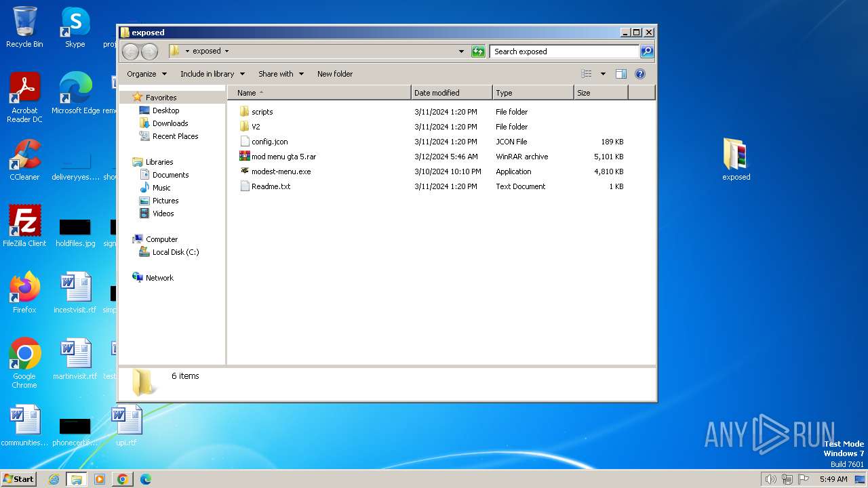This screenshot has height=488, width=868.
Task: Click the Forward navigation arrow in Explorer
Action: [x=149, y=52]
